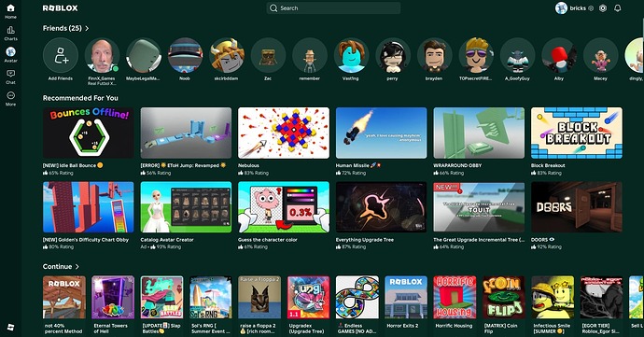Continue playing Upgradex (Upgrade Tree)
Image resolution: width=644 pixels, height=337 pixels.
point(308,297)
